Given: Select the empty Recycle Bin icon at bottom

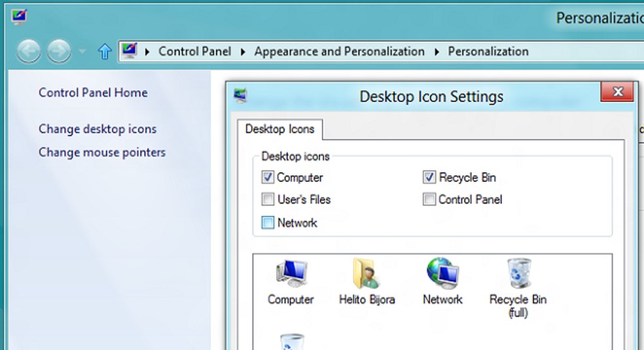Looking at the screenshot, I should 292,341.
